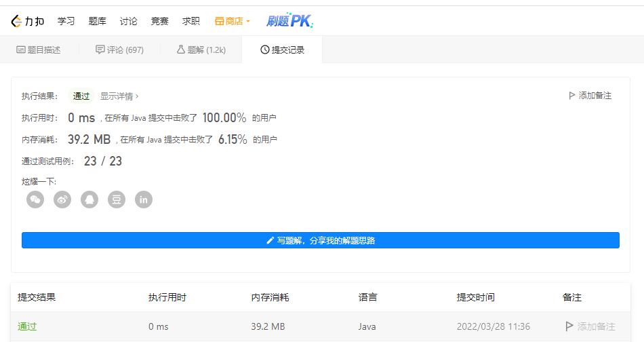Screen dimensions: 644x342
Task: Click 添加备注 in the submission row
Action: pos(590,326)
